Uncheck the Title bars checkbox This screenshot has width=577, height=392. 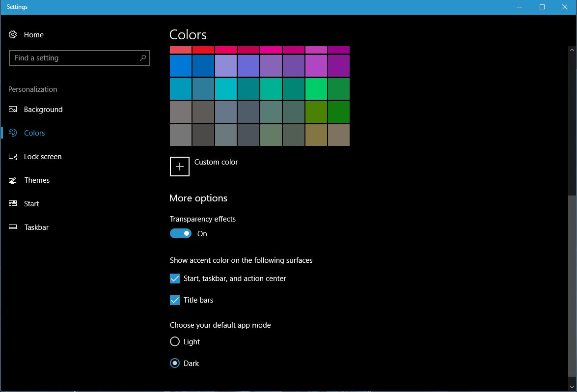175,300
